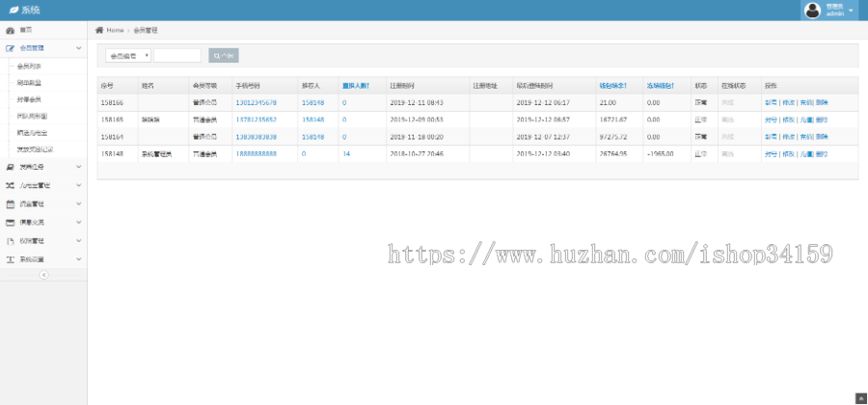Click ID cell 158165
868x405 pixels.
pos(112,120)
